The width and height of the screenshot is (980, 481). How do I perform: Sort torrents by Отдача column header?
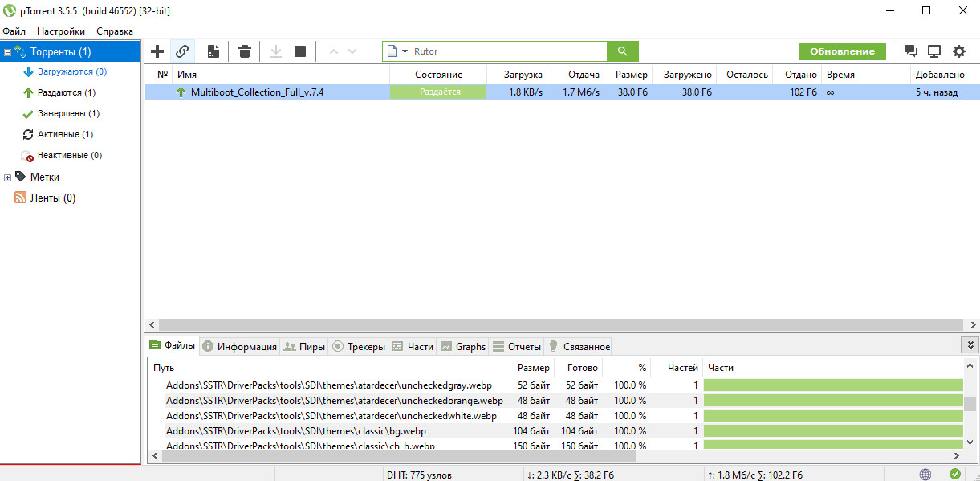click(x=577, y=74)
